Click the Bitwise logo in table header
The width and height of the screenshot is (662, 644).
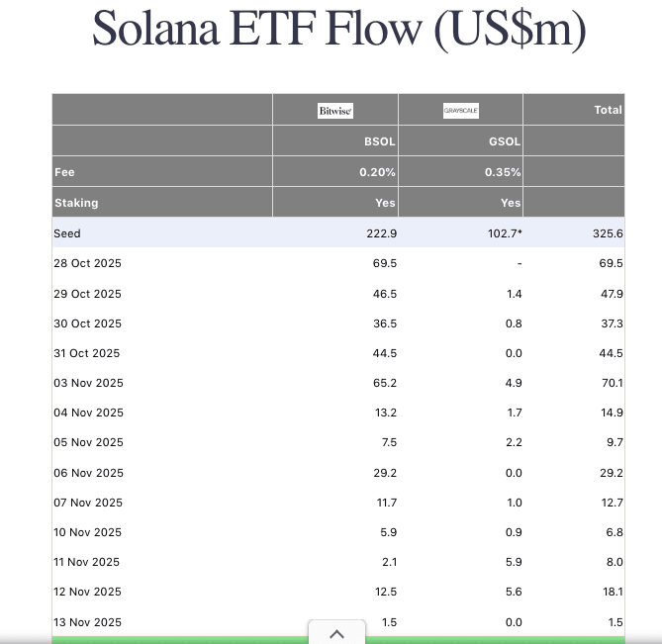coord(334,111)
